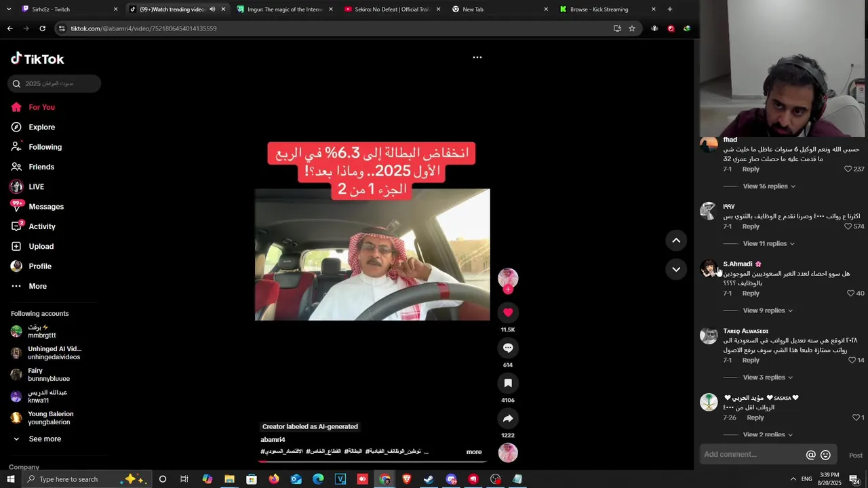The width and height of the screenshot is (868, 488).
Task: Click the address bar URL
Action: (x=144, y=28)
